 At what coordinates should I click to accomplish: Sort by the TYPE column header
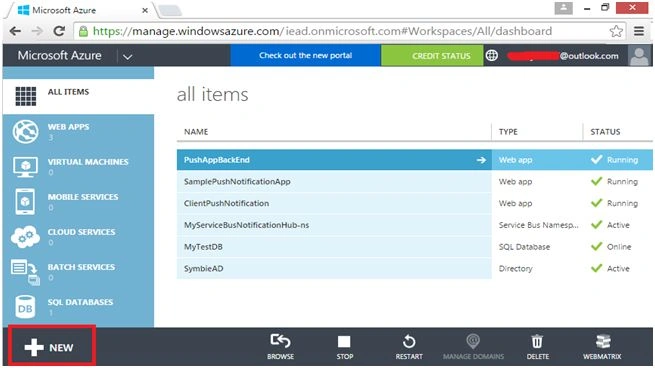[508, 132]
